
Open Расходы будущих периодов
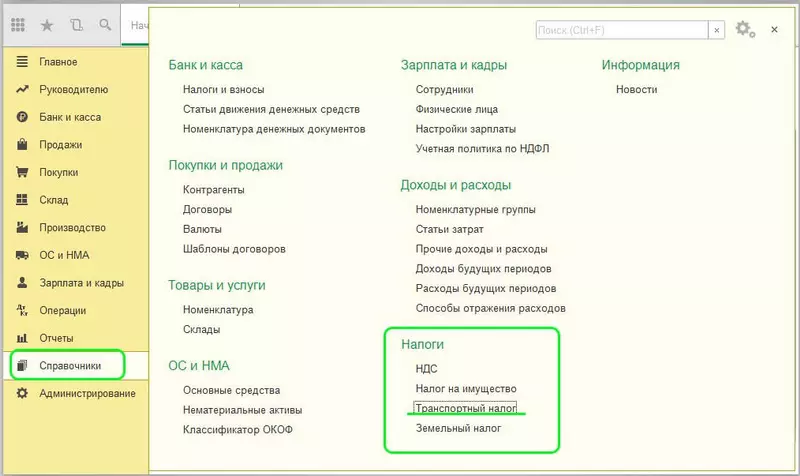point(486,288)
